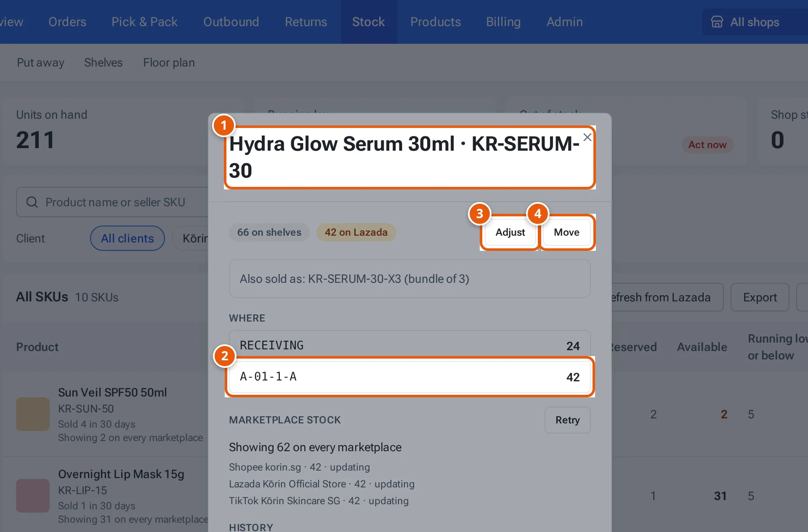
Task: Switch to the Floor plan tab
Action: coord(169,62)
